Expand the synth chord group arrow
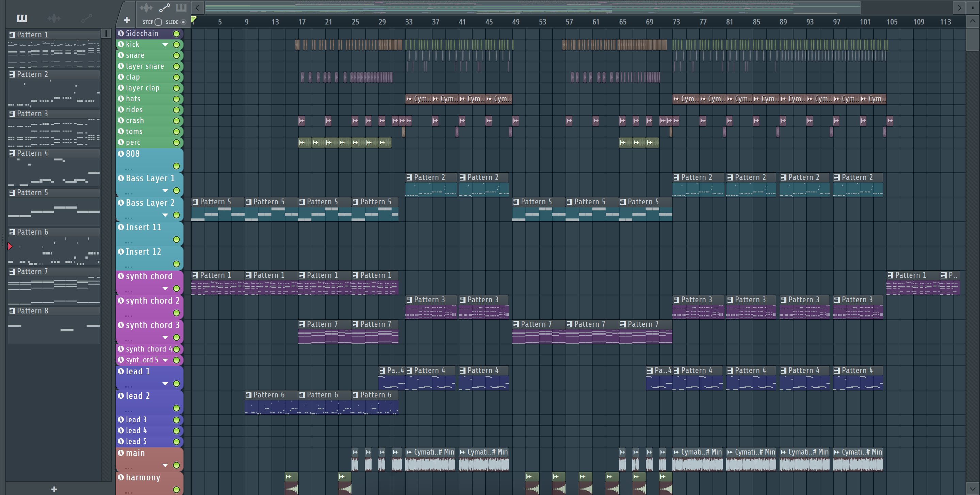The image size is (980, 495). pyautogui.click(x=165, y=289)
